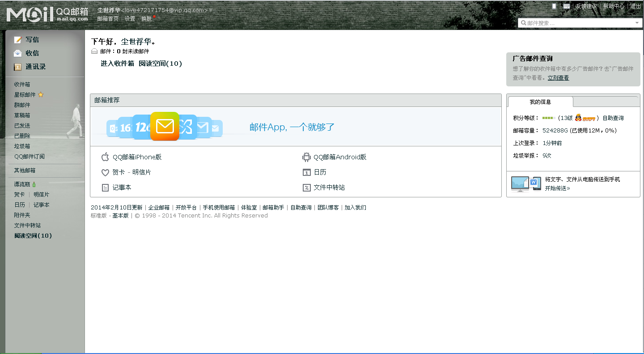Open sidebar 文件中转站 entry
The image size is (644, 354).
pyautogui.click(x=27, y=226)
